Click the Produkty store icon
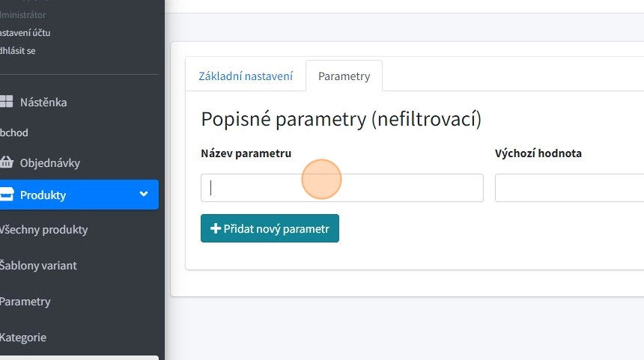 coord(6,195)
